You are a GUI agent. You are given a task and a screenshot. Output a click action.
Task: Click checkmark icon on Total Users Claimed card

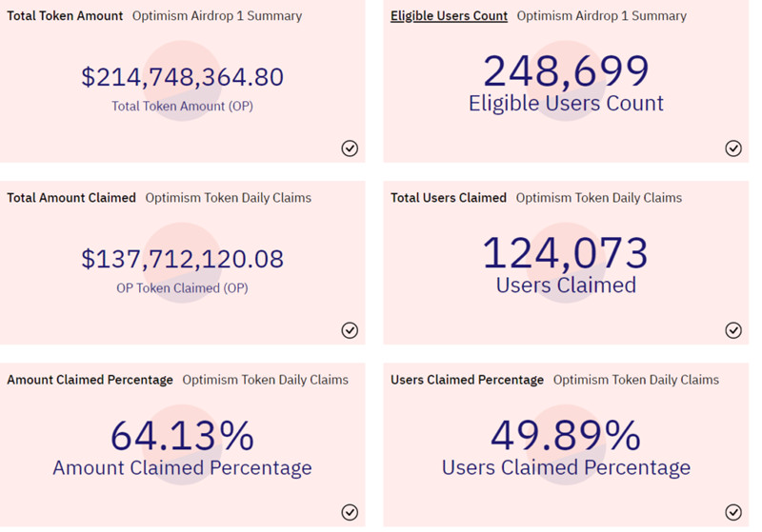point(733,330)
